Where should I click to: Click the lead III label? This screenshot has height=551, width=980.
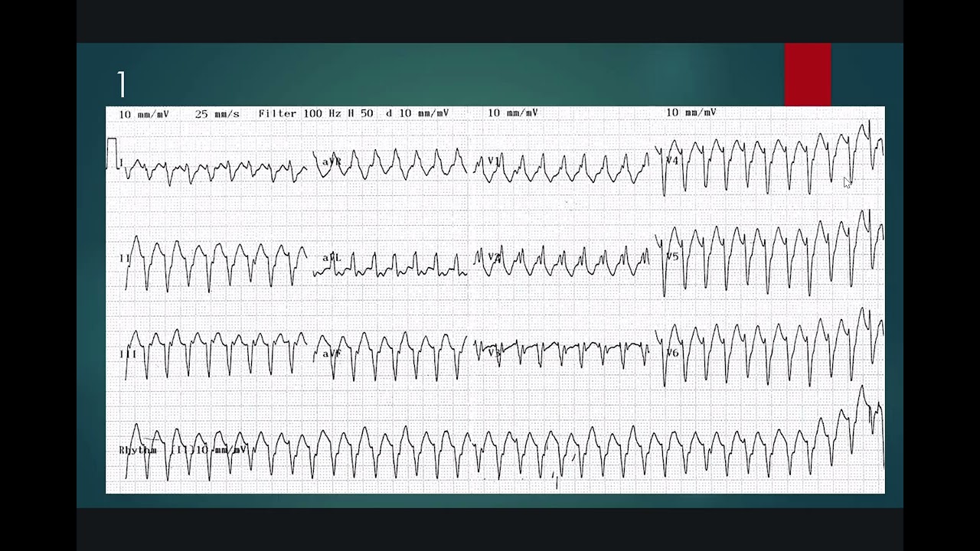[x=127, y=354]
